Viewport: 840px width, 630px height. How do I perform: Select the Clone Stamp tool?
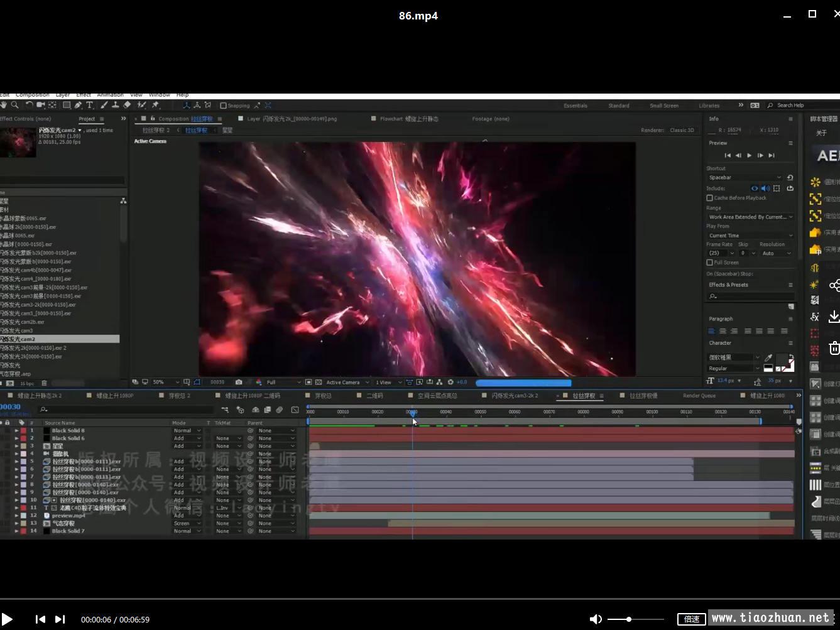116,106
